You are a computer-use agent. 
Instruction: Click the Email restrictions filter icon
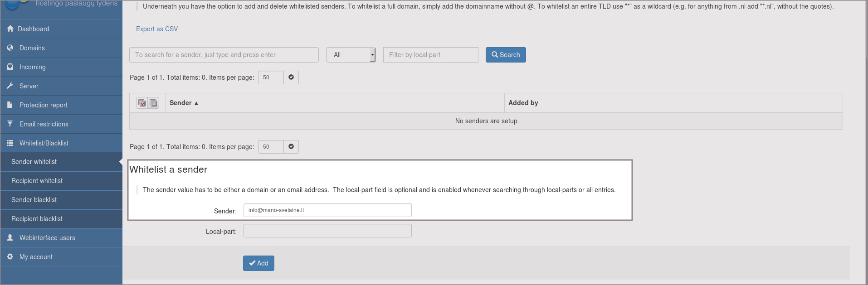point(10,124)
